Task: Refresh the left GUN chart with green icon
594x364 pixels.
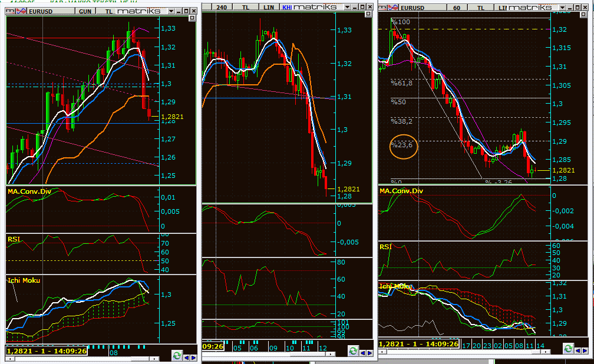Action: (x=177, y=355)
